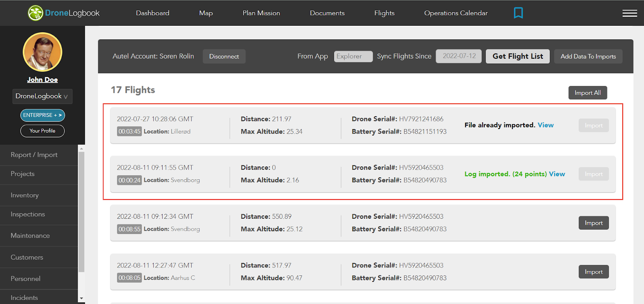Open the hamburger menu icon

pos(630,13)
